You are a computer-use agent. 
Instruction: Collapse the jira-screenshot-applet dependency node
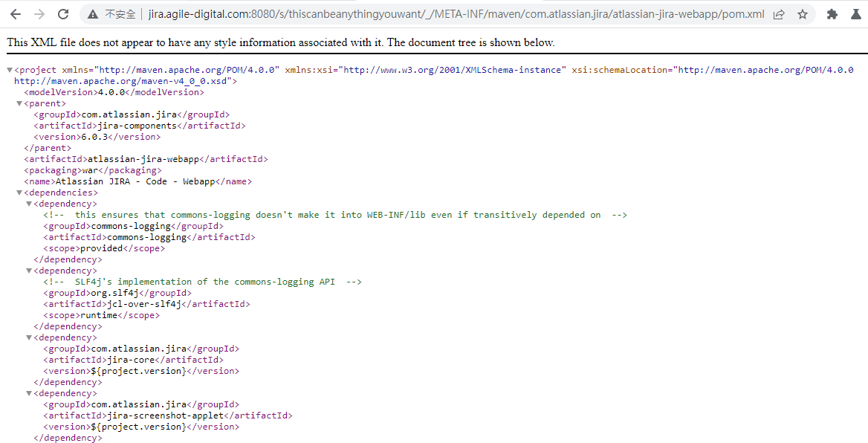[x=29, y=394]
